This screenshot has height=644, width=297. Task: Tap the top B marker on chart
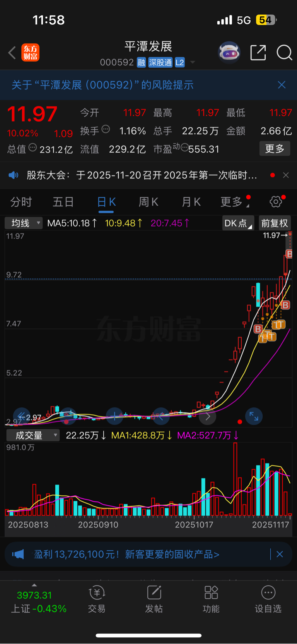tap(289, 254)
